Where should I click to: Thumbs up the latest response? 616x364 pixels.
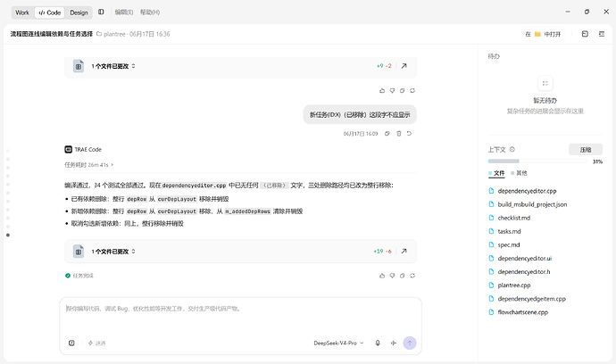[x=382, y=276]
